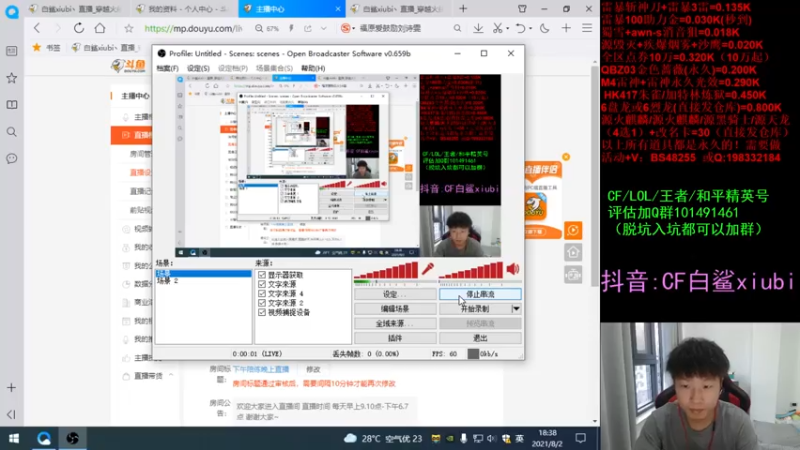Go back in the browser

click(37, 29)
